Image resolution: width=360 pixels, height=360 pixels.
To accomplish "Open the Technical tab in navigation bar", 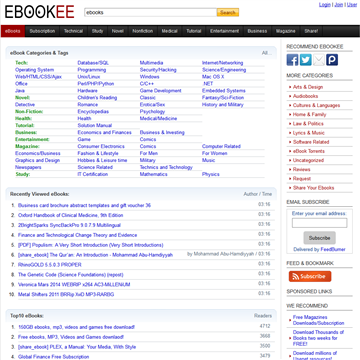I will [x=73, y=31].
